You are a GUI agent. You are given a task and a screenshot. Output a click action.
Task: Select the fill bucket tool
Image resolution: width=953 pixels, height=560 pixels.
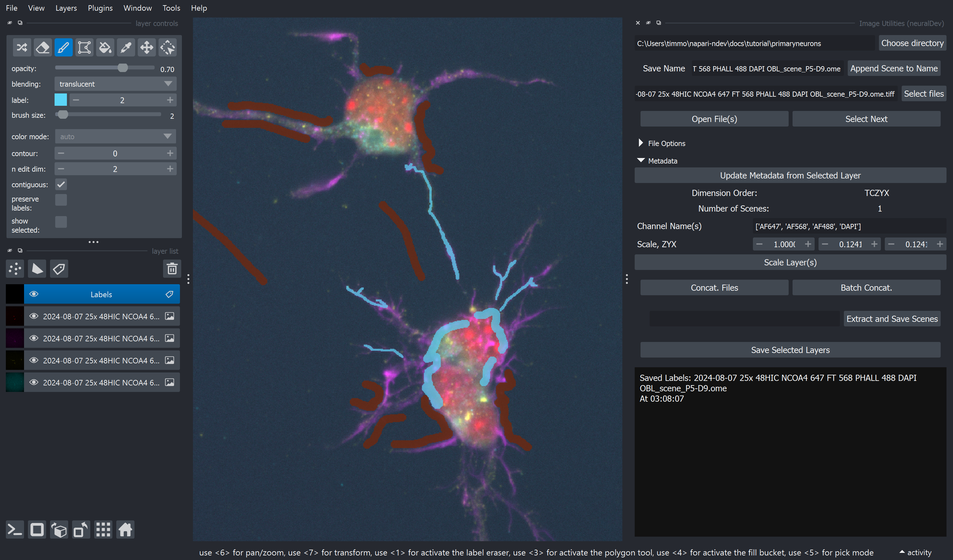click(x=105, y=48)
